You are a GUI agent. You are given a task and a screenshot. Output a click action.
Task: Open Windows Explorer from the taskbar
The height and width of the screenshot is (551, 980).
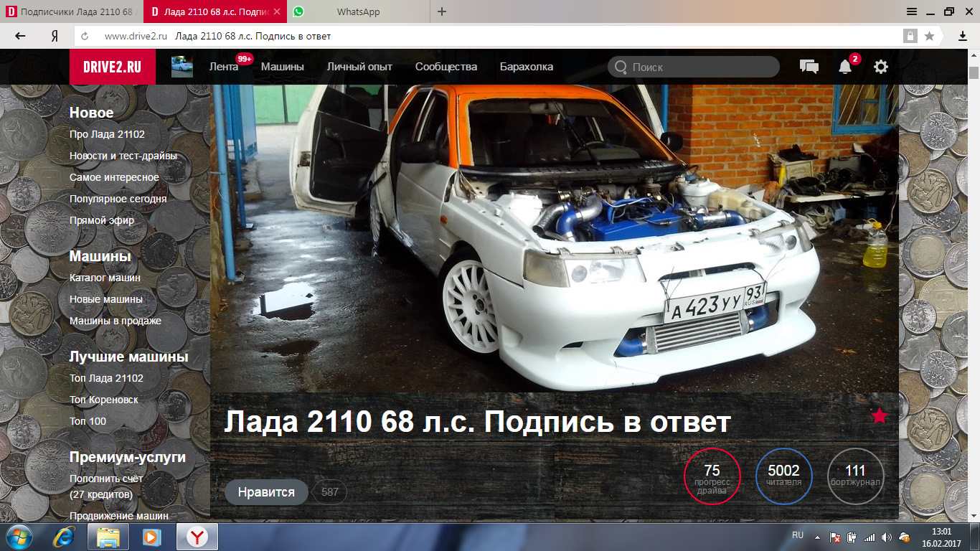click(x=108, y=537)
